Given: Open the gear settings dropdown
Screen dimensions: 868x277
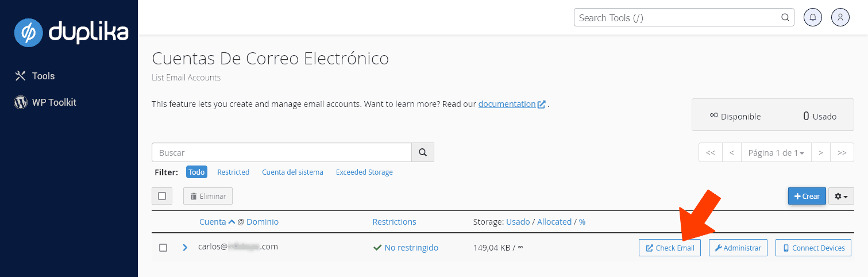Looking at the screenshot, I should [841, 196].
